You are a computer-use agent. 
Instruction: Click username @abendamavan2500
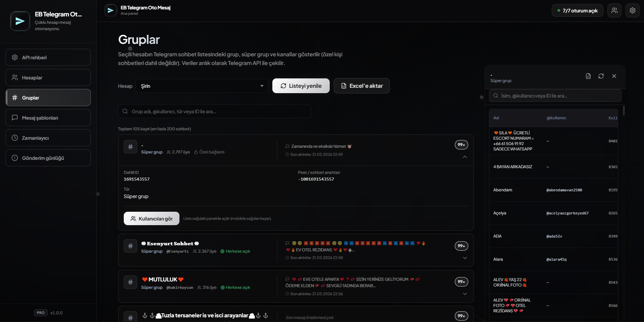pos(564,190)
